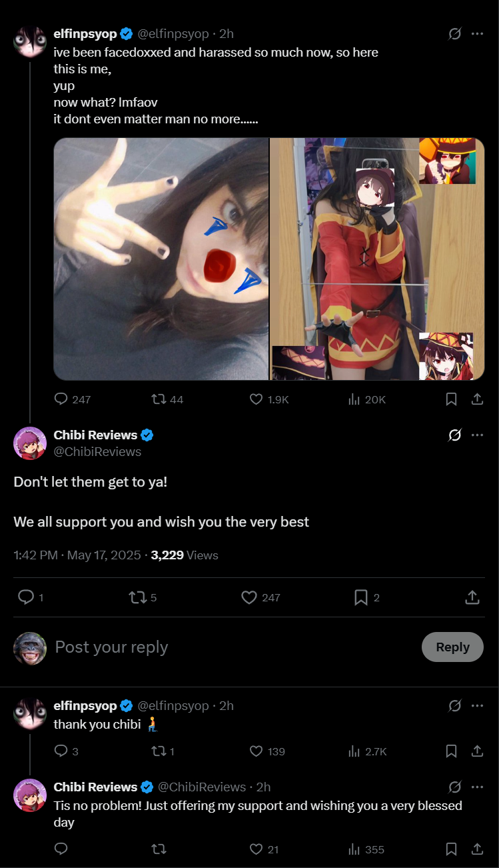The height and width of the screenshot is (868, 499).
Task: Open @ChibiReviews handle under main post
Action: (x=97, y=452)
